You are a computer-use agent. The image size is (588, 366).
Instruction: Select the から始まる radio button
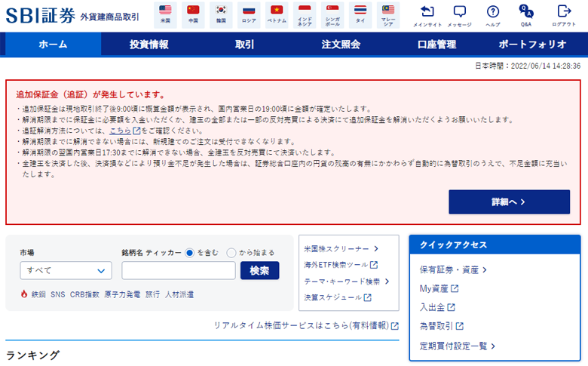tap(231, 253)
